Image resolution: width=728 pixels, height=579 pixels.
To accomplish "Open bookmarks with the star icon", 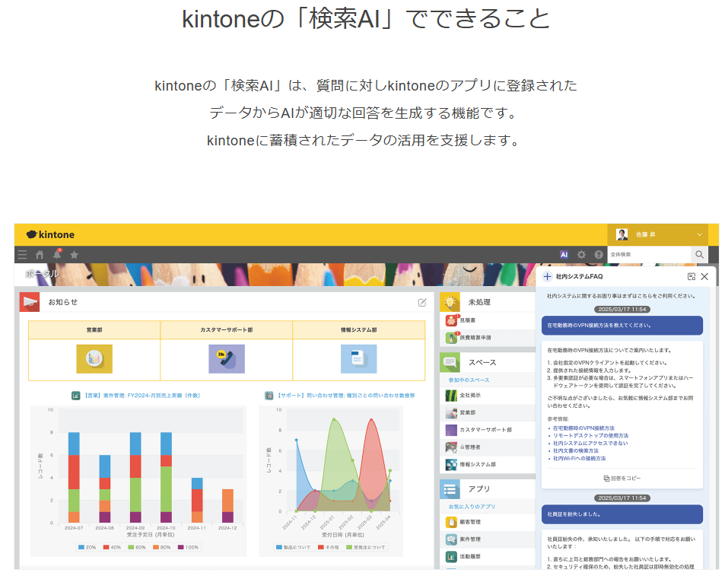I will tap(74, 254).
